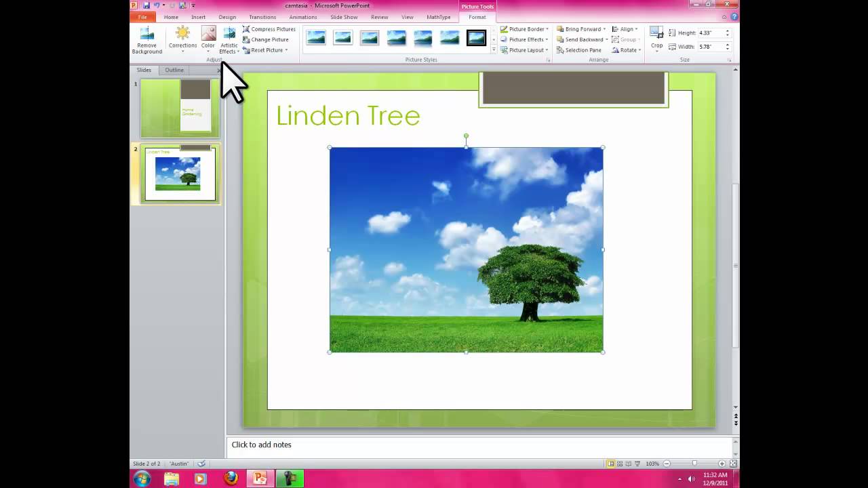Minimize the ribbon with the caret icon
This screenshot has height=488, width=868.
[x=726, y=17]
